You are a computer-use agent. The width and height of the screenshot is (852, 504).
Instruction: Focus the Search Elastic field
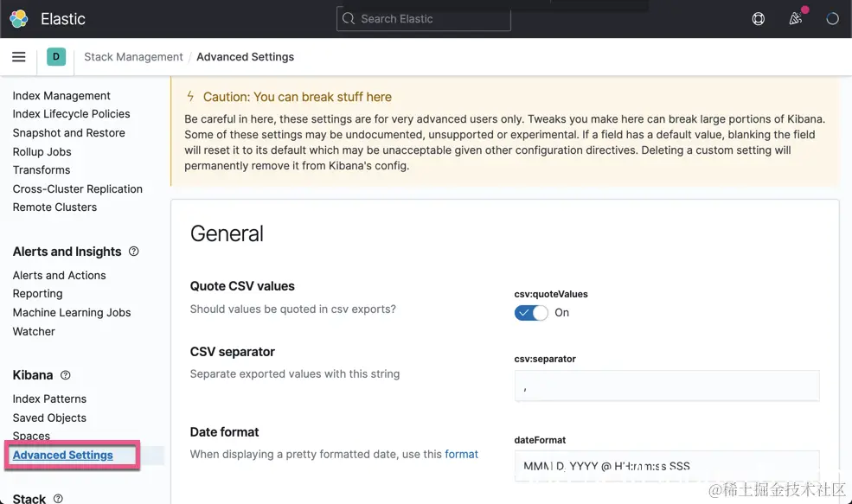click(424, 18)
